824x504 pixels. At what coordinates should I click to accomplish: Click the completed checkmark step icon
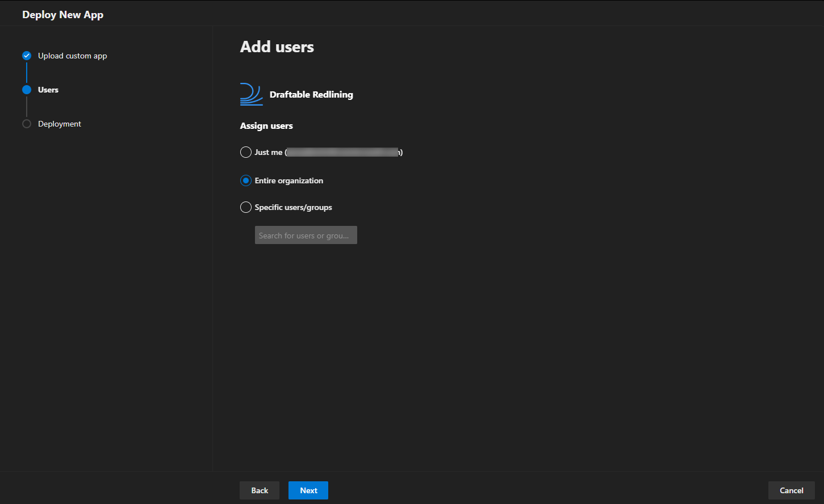pyautogui.click(x=27, y=56)
